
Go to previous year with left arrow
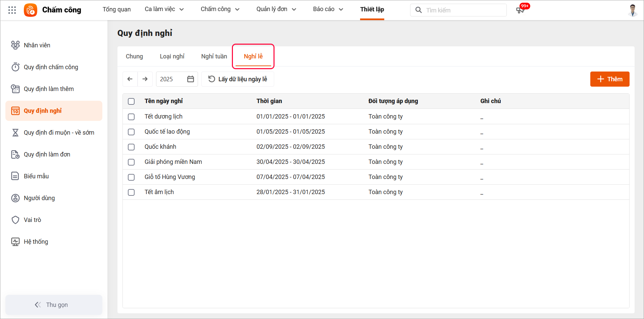click(130, 79)
